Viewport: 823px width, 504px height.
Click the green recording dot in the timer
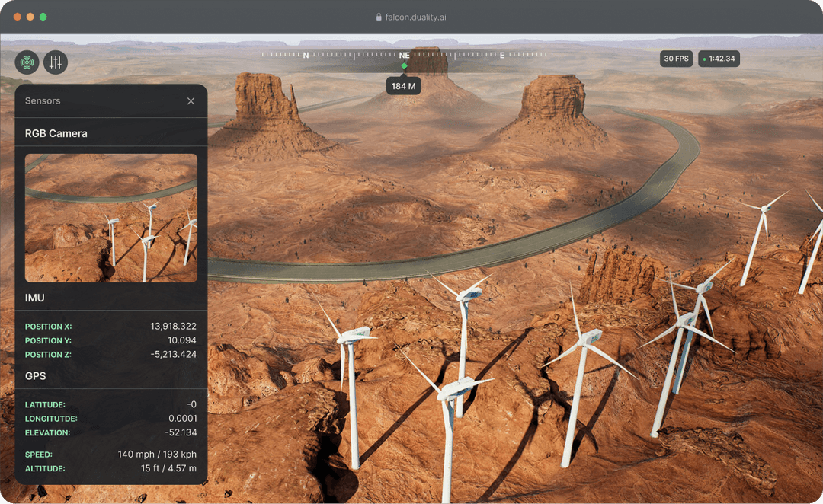tap(705, 59)
